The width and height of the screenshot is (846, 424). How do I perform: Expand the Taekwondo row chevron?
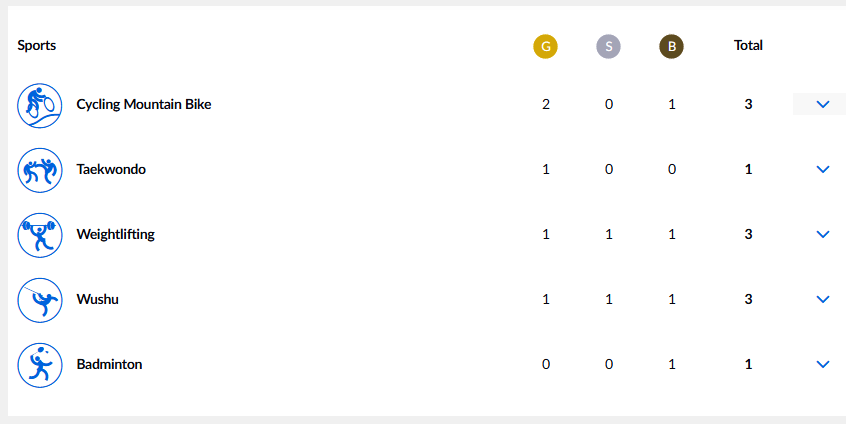coord(823,169)
